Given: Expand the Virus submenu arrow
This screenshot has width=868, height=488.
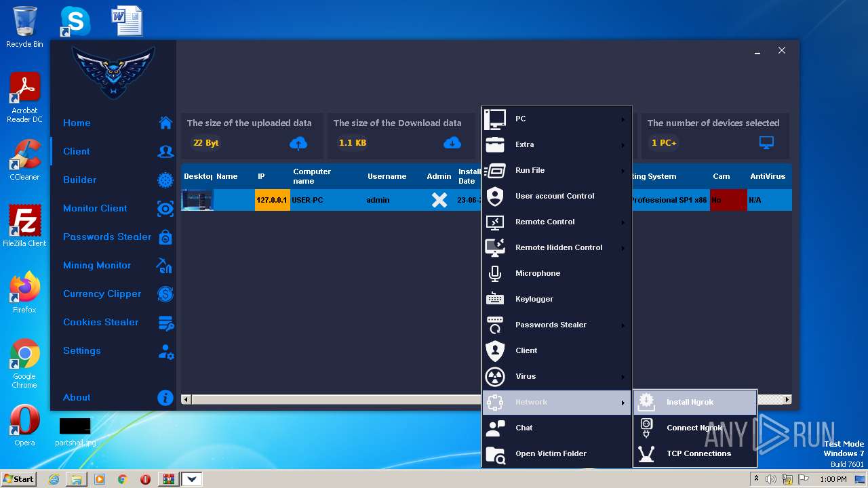Looking at the screenshot, I should [x=623, y=377].
